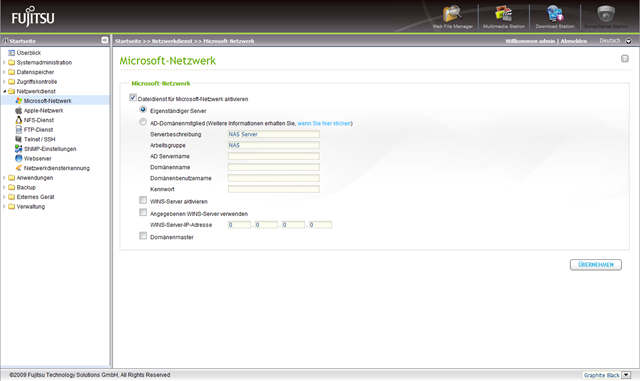The image size is (640, 381).
Task: Click the NFS-Dienst penguin icon
Action: pyautogui.click(x=19, y=120)
